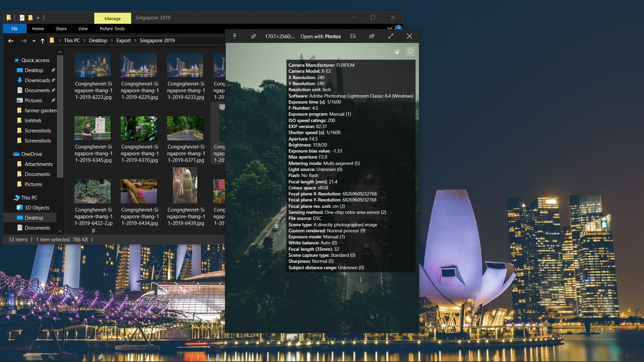Toggle the image info icon in preview
The image size is (644, 362).
(x=410, y=51)
